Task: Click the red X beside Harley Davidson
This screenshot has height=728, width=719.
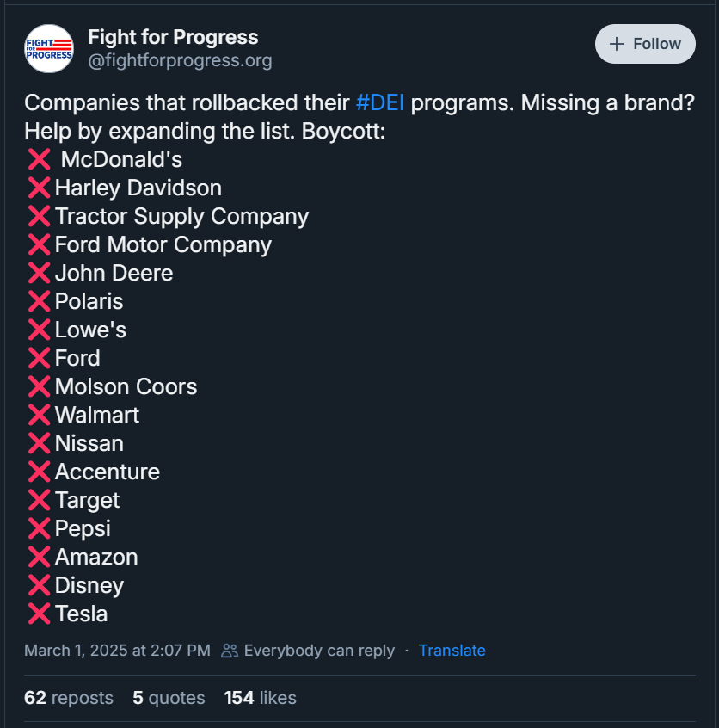Action: (39, 188)
